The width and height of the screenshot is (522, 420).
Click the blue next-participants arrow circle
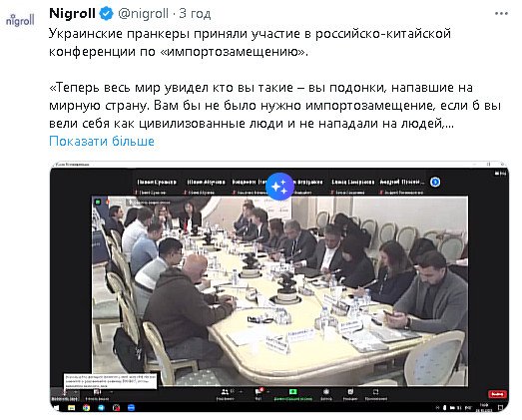pos(435,182)
